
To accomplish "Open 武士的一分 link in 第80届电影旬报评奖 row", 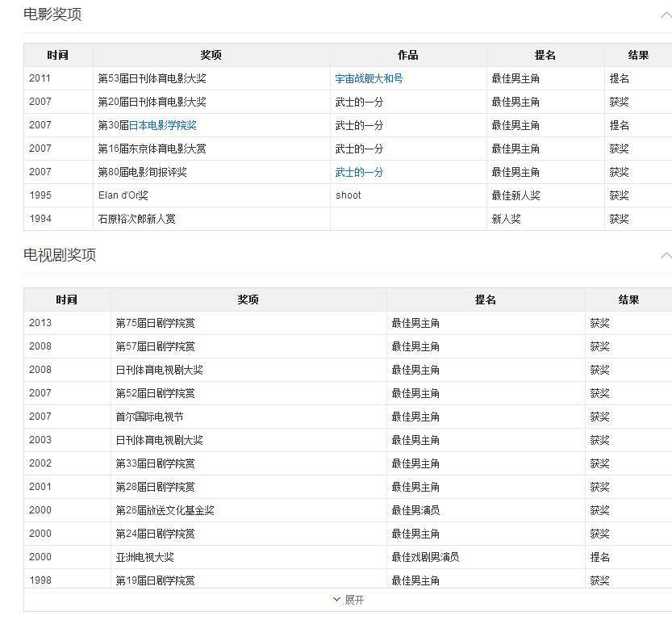I will [x=359, y=172].
